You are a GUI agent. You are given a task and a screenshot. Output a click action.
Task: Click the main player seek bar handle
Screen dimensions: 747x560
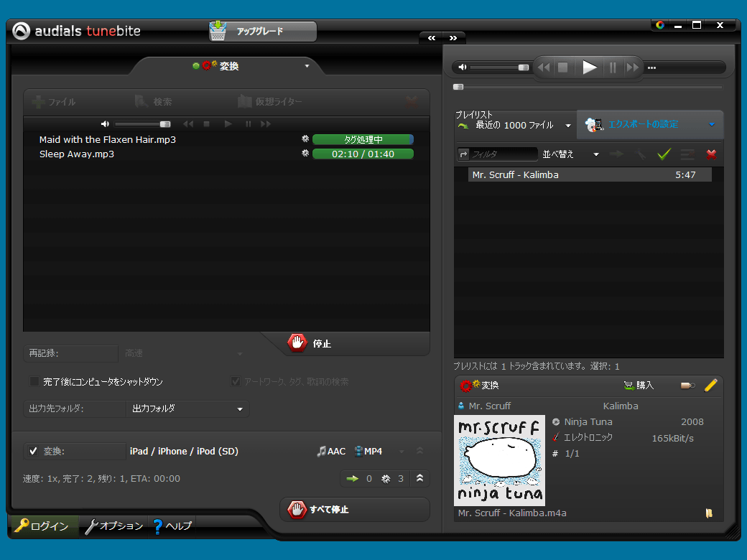(458, 87)
